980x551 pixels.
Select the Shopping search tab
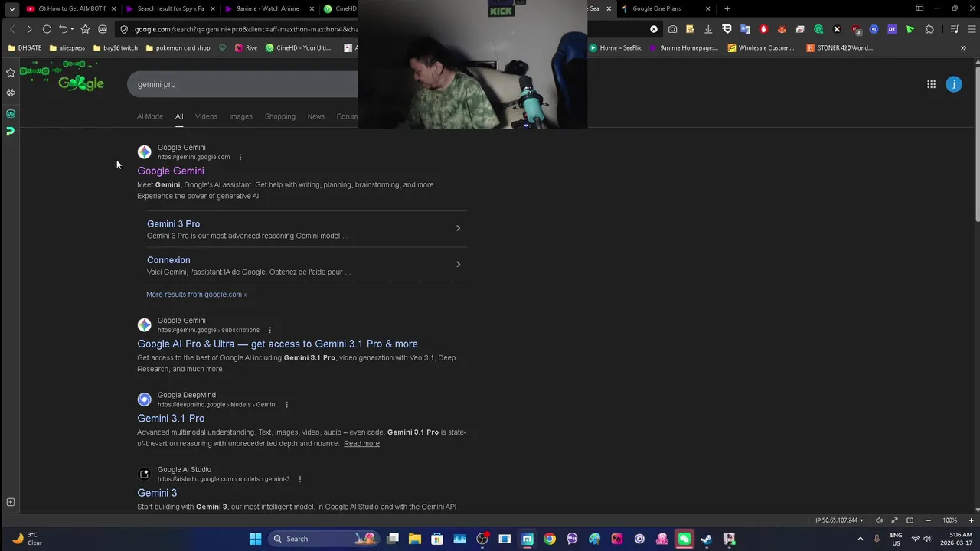tap(279, 116)
